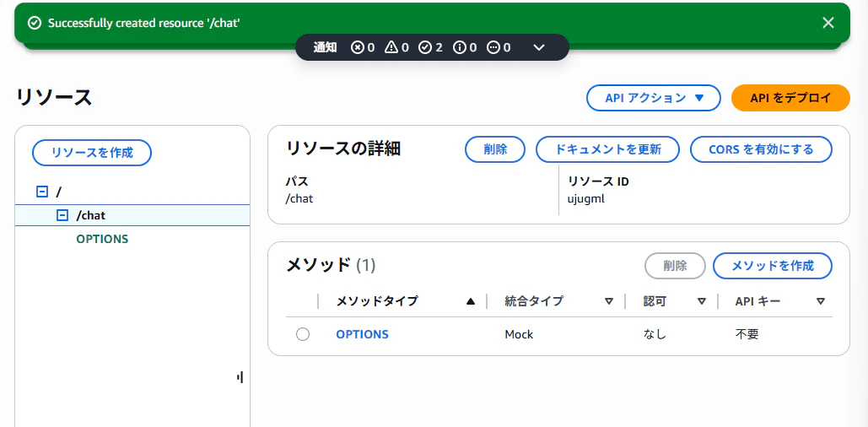The width and height of the screenshot is (868, 427).
Task: Click the in-progress ellipsis icon in notification bar
Action: [493, 47]
